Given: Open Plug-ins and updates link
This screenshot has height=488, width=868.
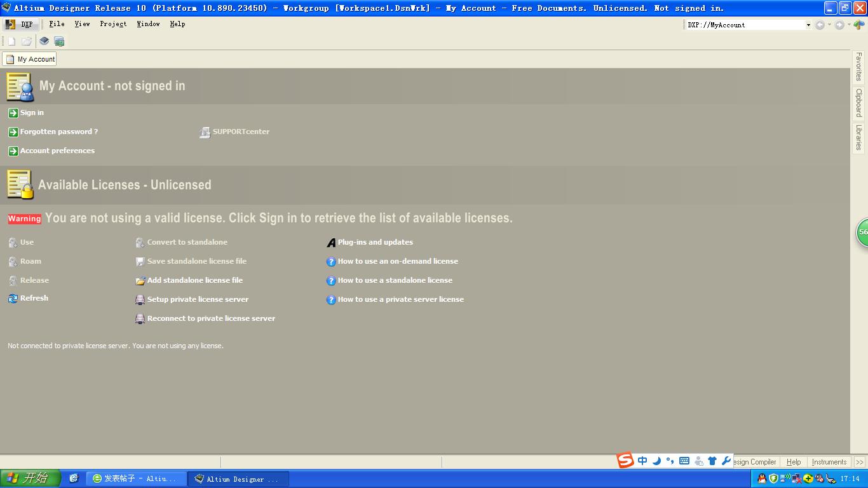Looking at the screenshot, I should coord(376,242).
